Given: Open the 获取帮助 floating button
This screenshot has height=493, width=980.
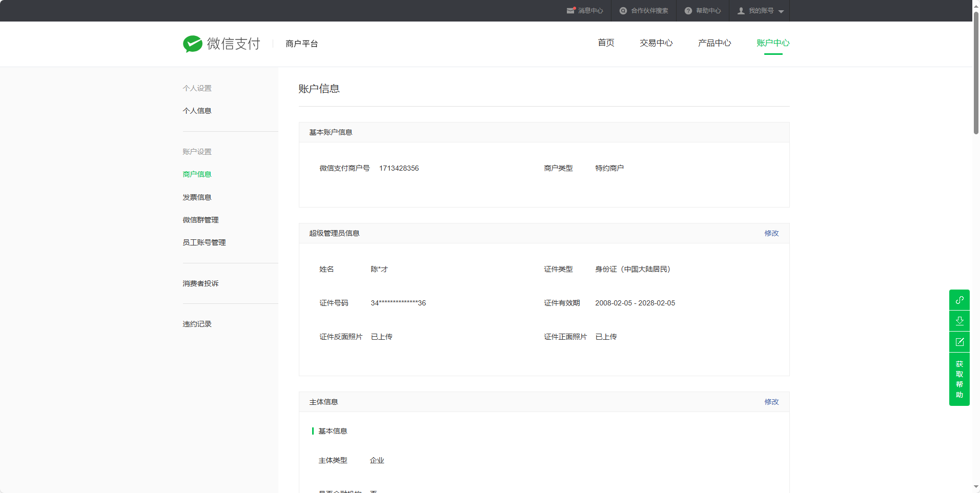Looking at the screenshot, I should point(959,379).
